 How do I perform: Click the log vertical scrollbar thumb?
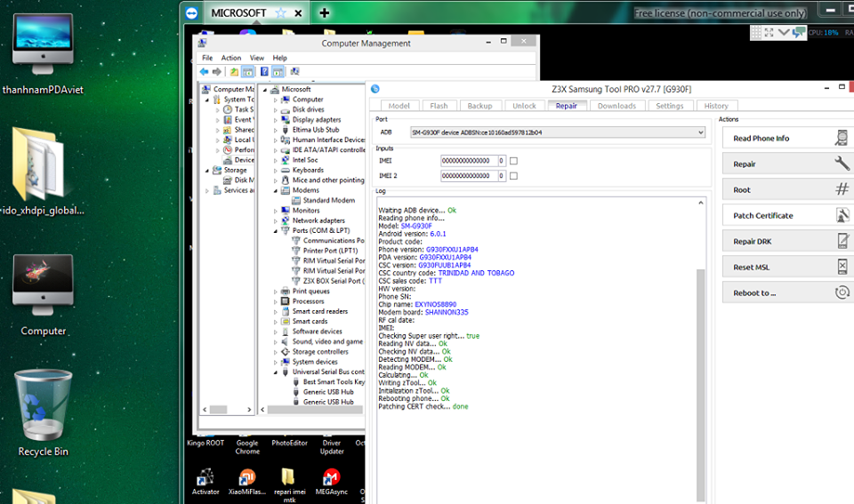pos(700,384)
